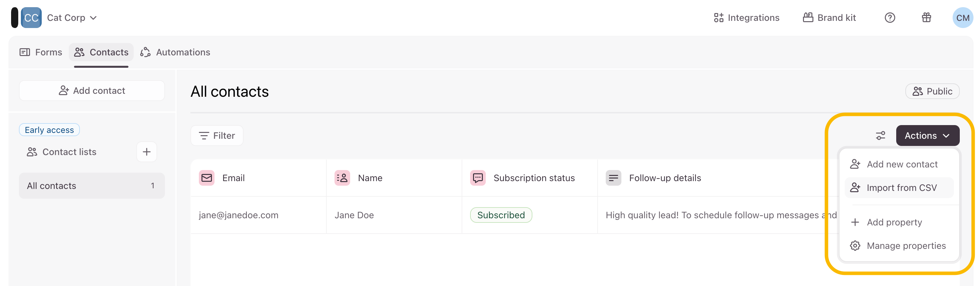Open Integrations from the top bar
The height and width of the screenshot is (286, 980).
[747, 18]
